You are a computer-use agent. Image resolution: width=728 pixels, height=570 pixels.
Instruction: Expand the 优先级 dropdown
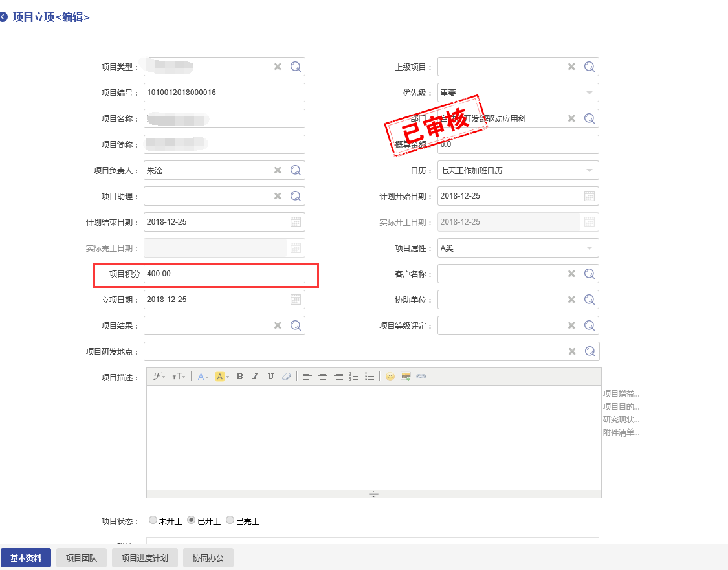[589, 93]
